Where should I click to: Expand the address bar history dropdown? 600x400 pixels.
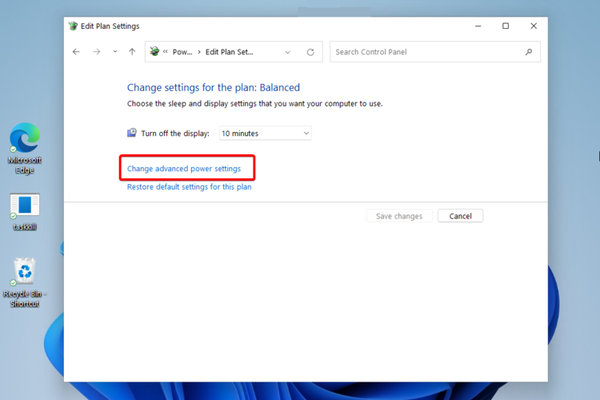point(288,52)
